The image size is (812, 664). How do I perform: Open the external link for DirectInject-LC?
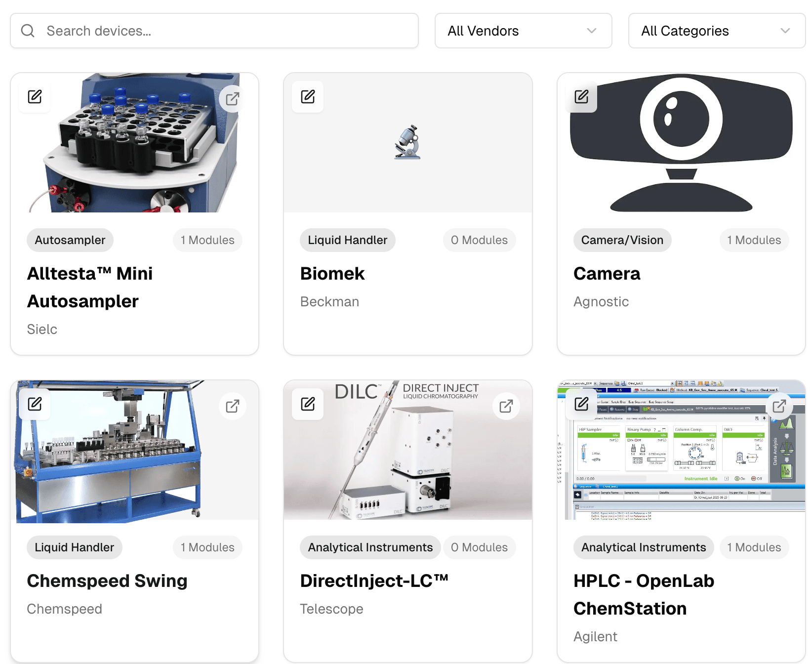click(506, 406)
